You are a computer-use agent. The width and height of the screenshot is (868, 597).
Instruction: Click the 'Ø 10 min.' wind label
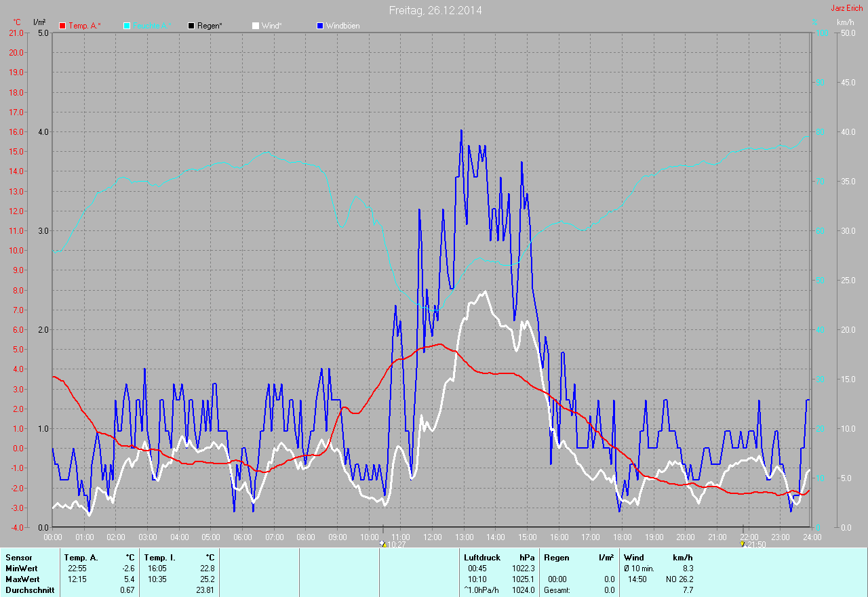[x=639, y=569]
